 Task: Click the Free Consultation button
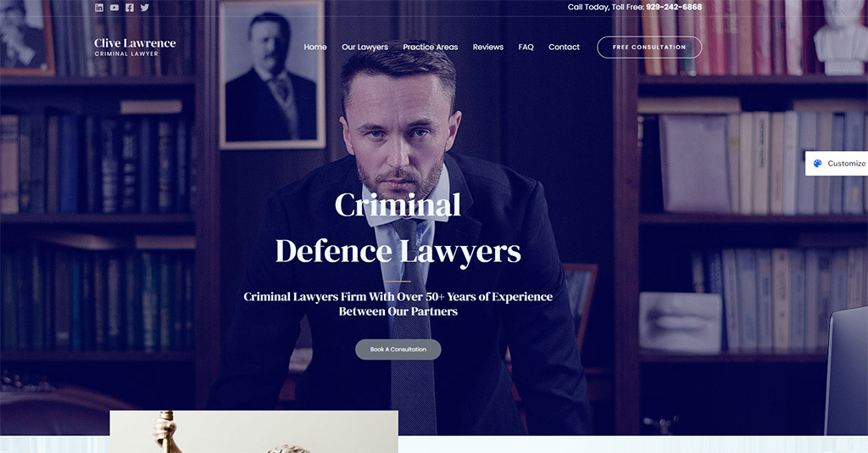tap(649, 47)
